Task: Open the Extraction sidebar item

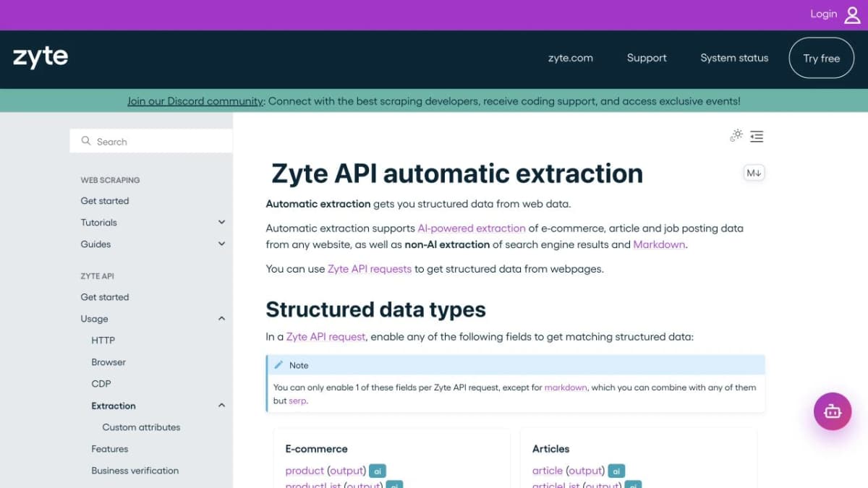Action: click(114, 406)
